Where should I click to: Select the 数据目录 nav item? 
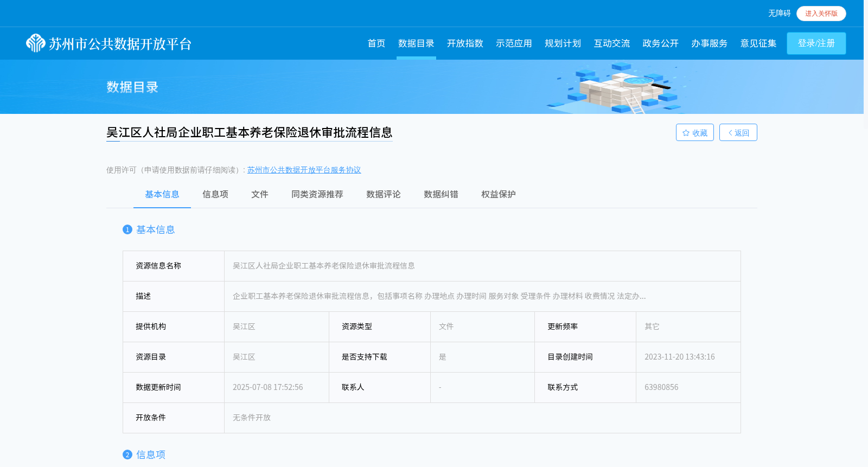coord(416,43)
